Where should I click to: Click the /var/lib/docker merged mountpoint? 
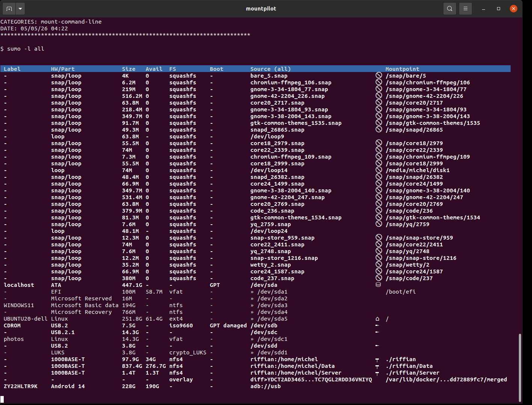click(446, 379)
